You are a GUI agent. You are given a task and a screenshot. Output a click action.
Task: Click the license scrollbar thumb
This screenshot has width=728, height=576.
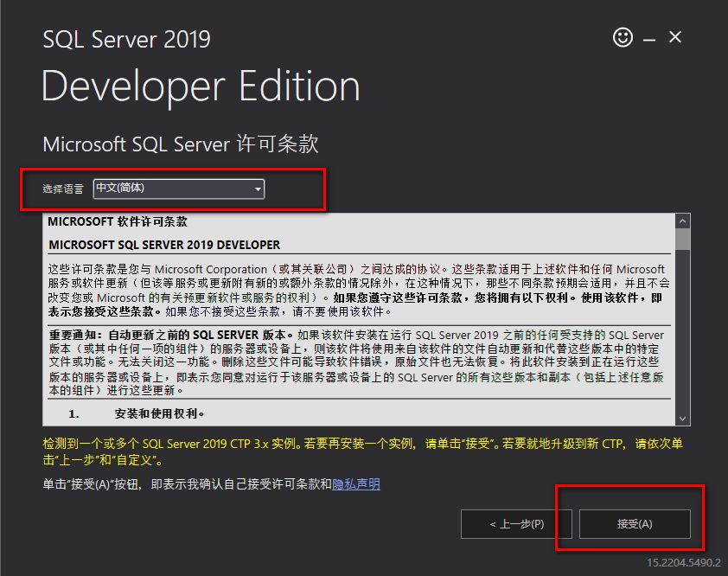683,239
